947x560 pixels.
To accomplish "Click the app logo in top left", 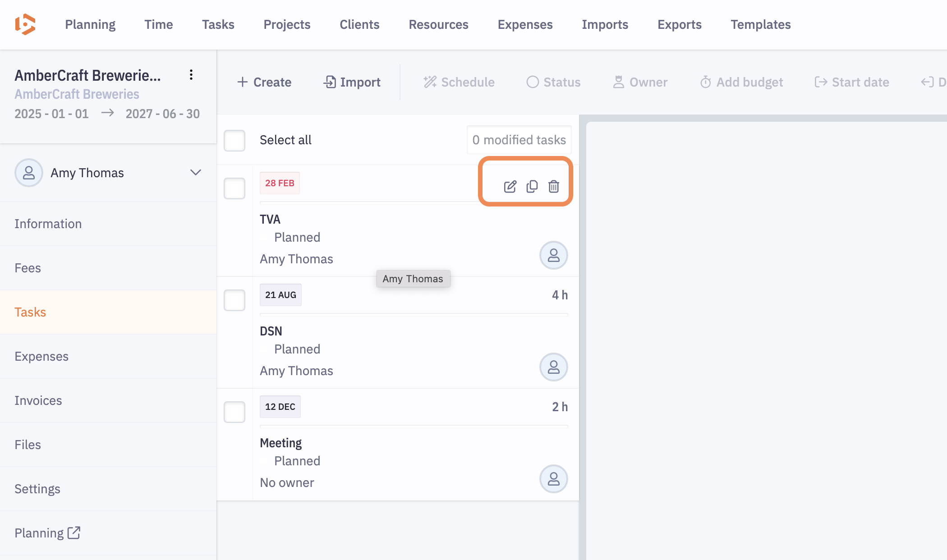I will coord(25,24).
